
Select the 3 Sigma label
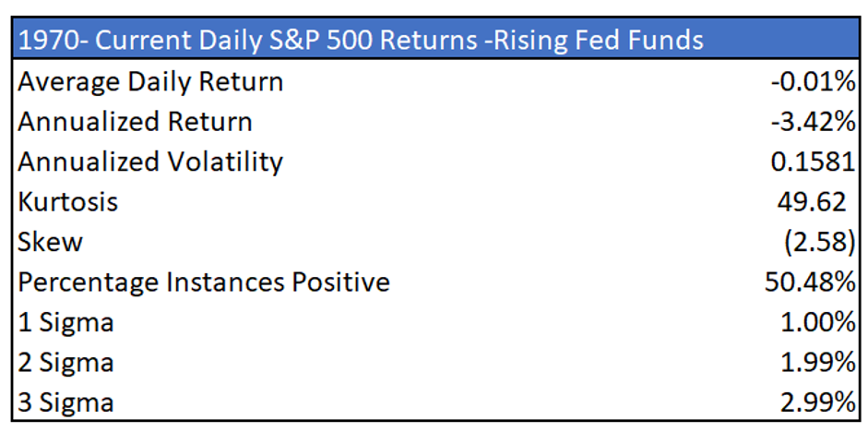point(65,402)
